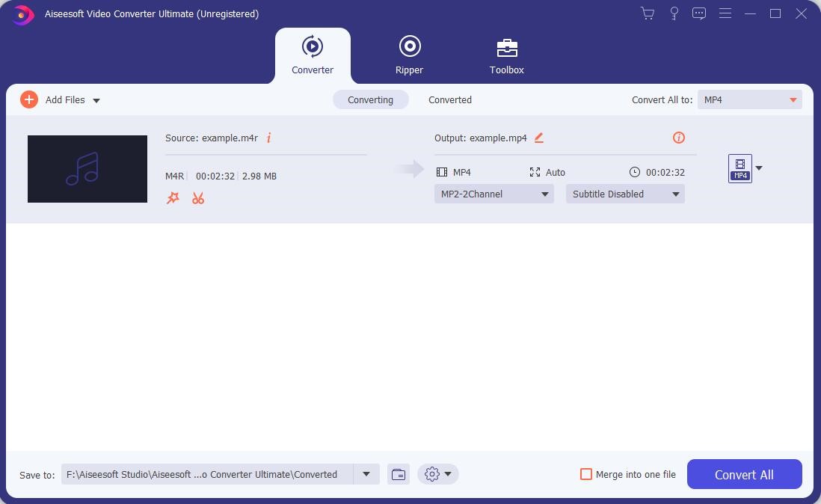Expand the Add Files dropdown arrow
821x504 pixels.
[96, 100]
